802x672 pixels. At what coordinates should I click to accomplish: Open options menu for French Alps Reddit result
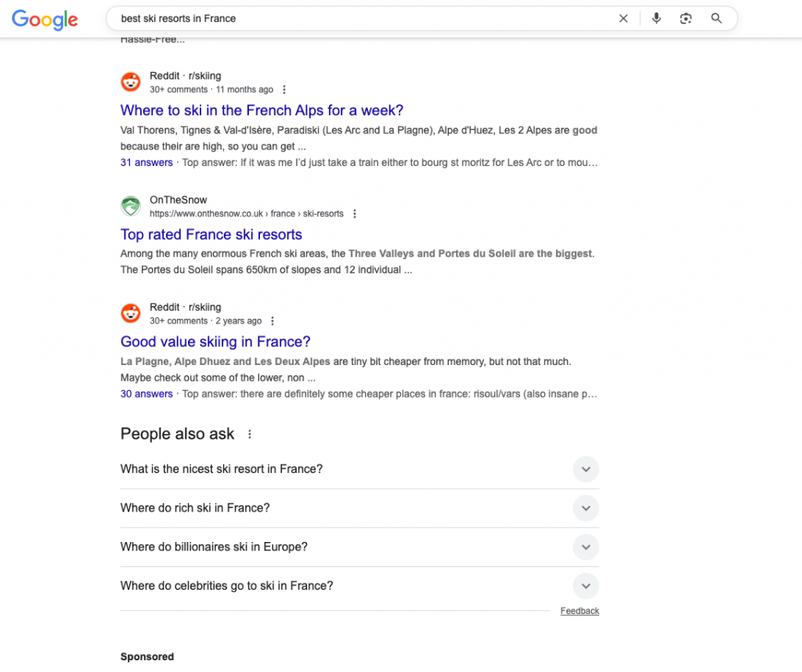pyautogui.click(x=284, y=89)
